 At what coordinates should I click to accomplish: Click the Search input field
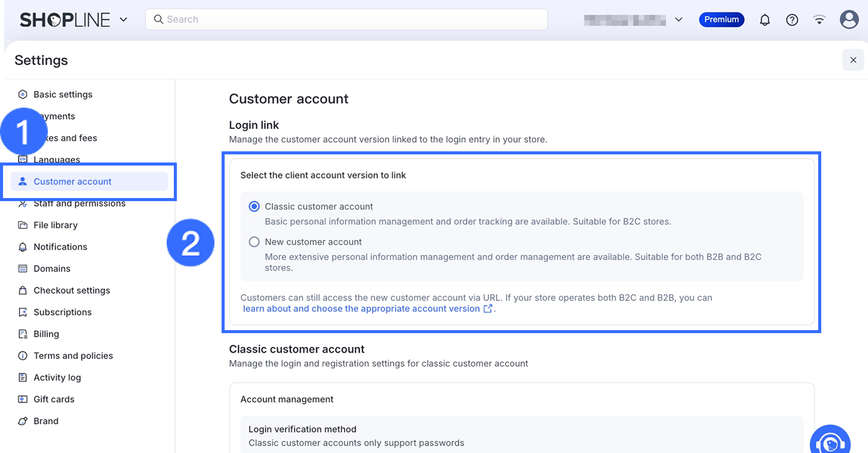point(347,19)
